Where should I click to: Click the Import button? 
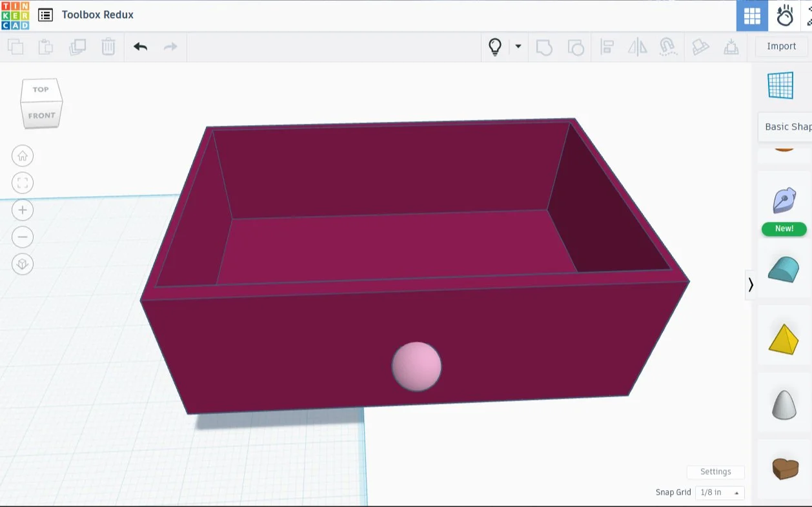tap(781, 46)
